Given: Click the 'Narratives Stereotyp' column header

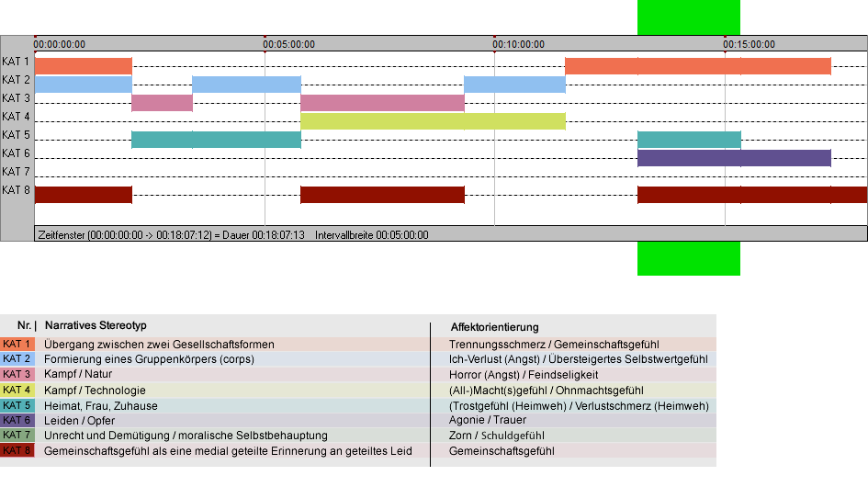Looking at the screenshot, I should (x=96, y=326).
